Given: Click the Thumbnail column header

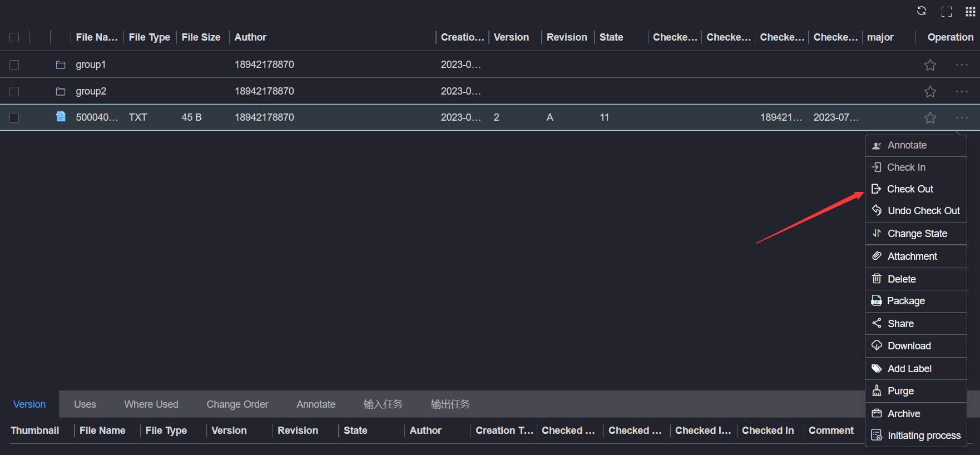Looking at the screenshot, I should click(35, 431).
